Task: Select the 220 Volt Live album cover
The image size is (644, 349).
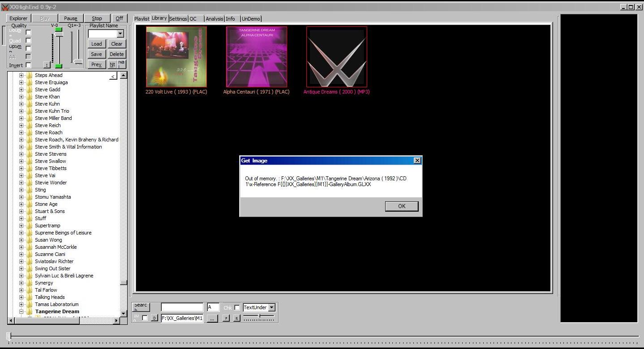Action: [x=176, y=57]
